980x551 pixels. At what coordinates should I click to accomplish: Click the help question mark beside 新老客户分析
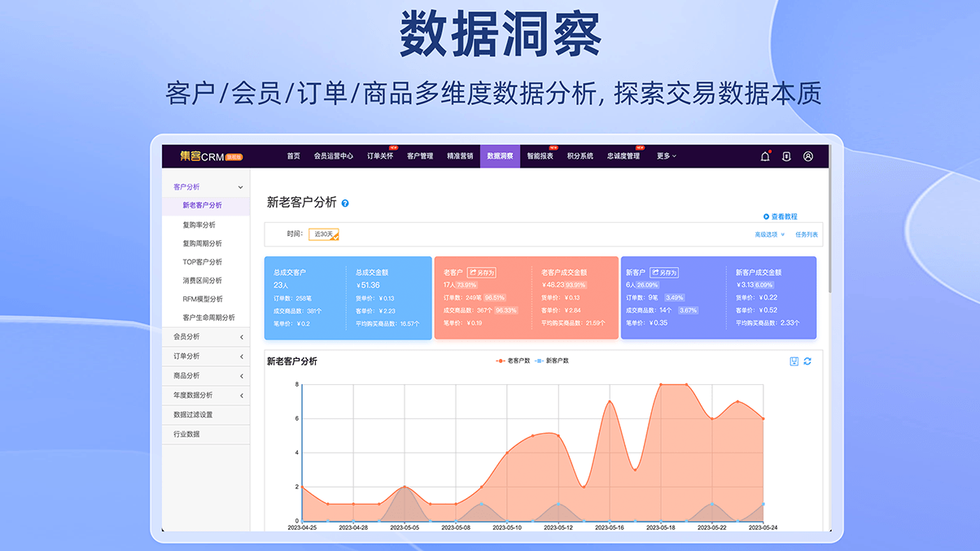tap(345, 203)
